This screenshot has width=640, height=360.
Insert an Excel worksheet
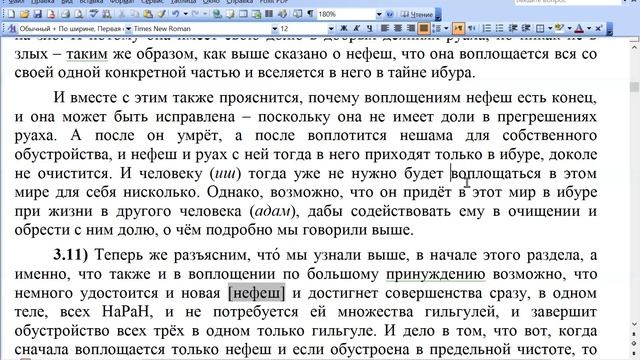click(x=256, y=14)
